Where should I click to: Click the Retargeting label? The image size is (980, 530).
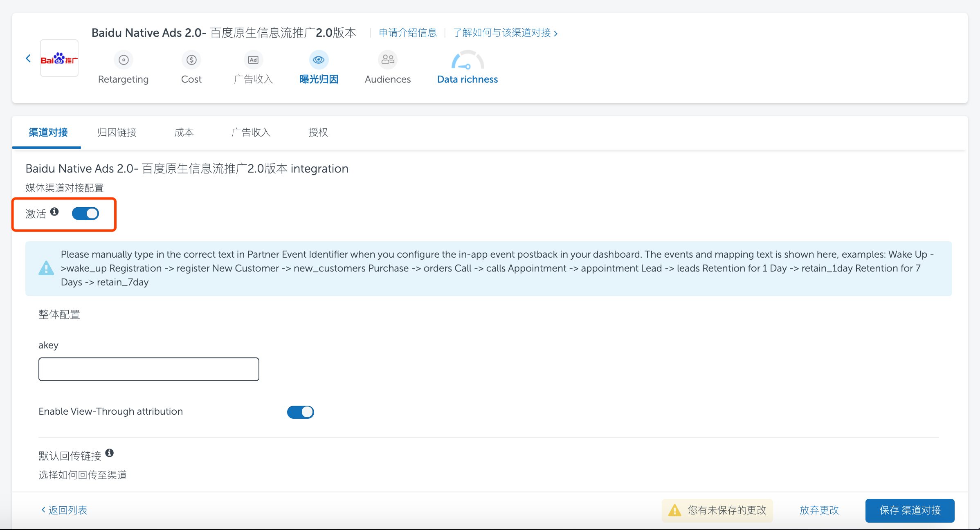pos(123,79)
